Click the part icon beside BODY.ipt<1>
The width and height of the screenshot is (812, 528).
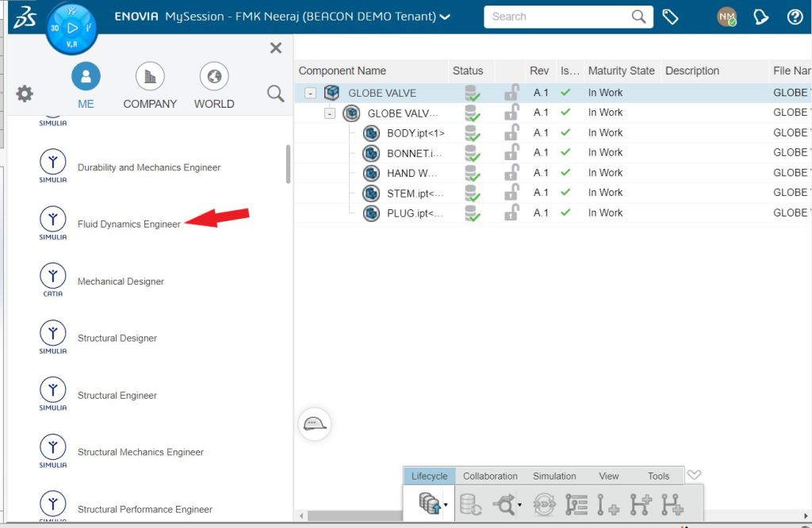tap(371, 133)
